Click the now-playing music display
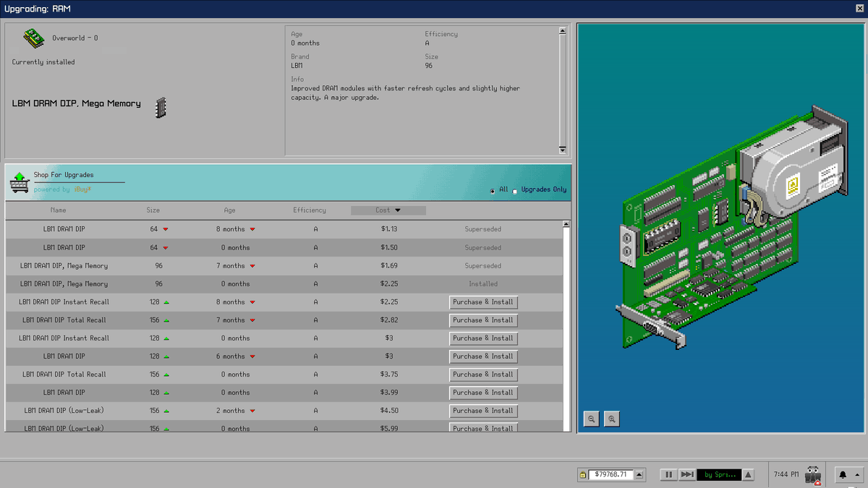868x488 pixels. 718,475
